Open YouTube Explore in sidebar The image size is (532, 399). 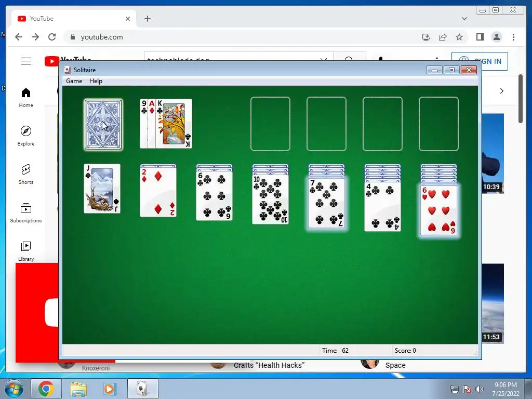[x=26, y=136]
